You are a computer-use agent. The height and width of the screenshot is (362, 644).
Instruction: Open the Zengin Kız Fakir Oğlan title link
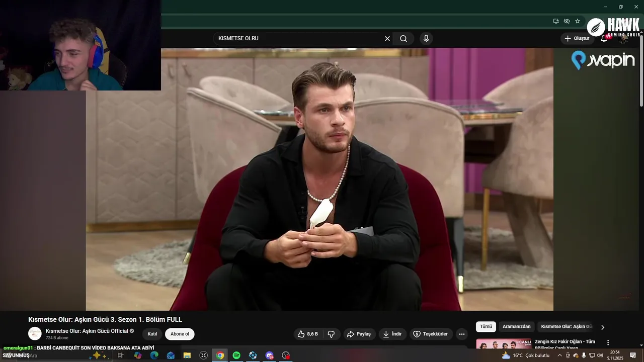coord(565,344)
